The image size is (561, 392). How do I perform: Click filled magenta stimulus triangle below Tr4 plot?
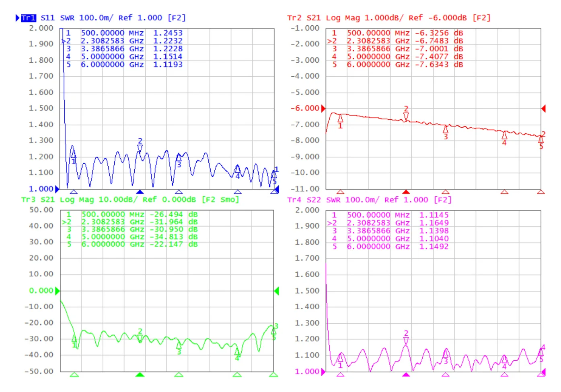(406, 374)
